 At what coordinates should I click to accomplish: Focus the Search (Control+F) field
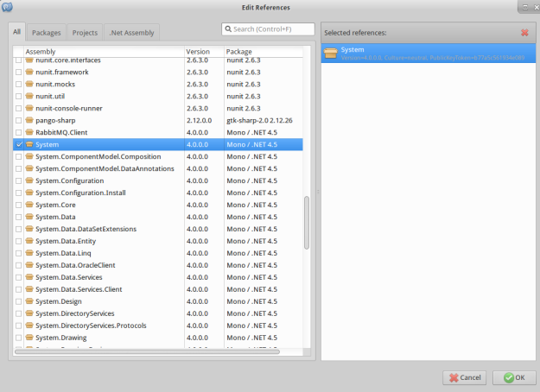point(268,28)
